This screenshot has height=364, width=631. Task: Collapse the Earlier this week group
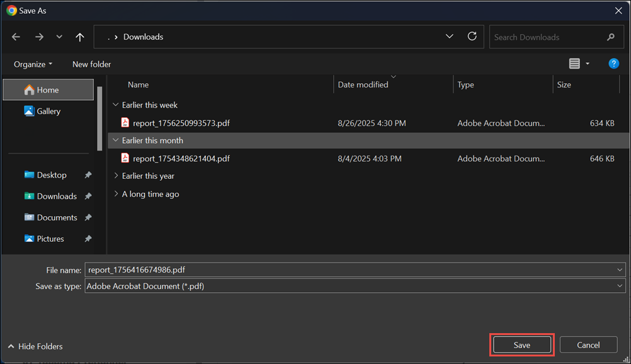[x=115, y=105]
